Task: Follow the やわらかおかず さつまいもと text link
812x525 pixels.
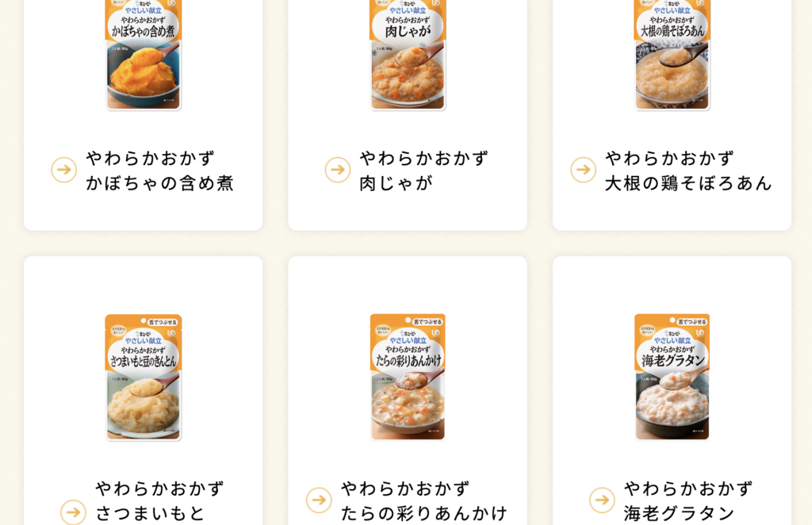Action: pos(159,500)
